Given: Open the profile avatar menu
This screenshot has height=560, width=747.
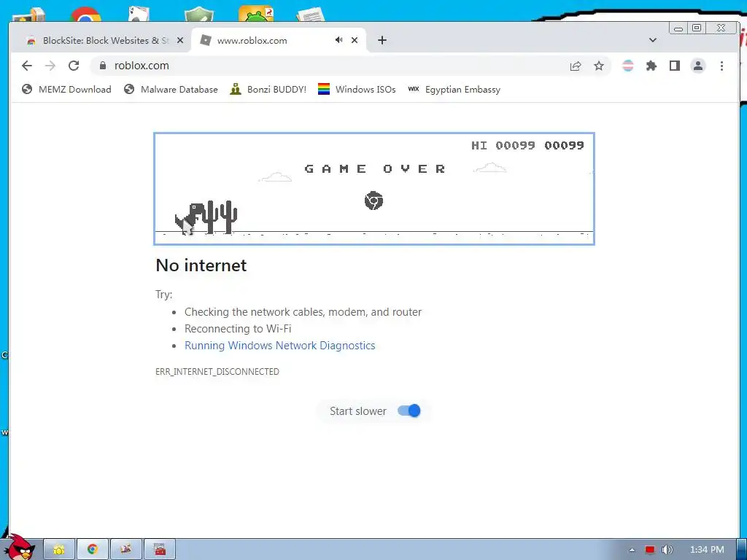Looking at the screenshot, I should coord(698,66).
